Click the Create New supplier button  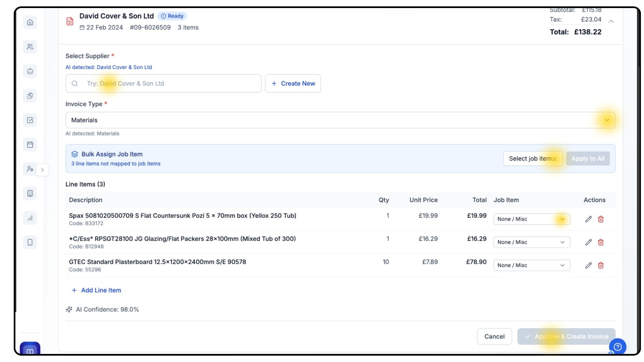[293, 83]
